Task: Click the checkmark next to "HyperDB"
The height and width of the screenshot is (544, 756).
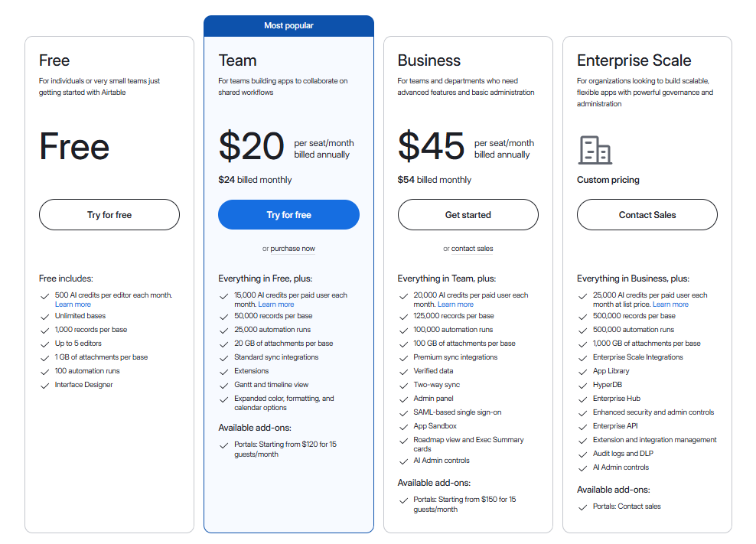Action: click(582, 384)
